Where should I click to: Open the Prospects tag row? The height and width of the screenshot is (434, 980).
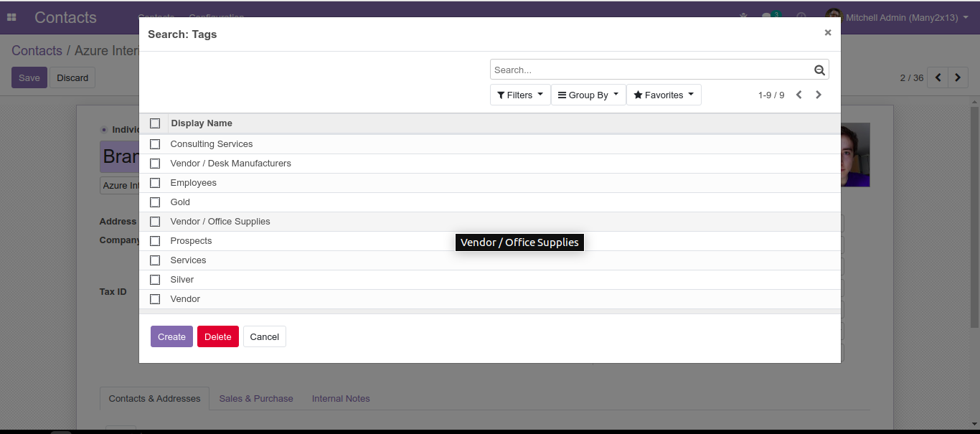(489, 241)
